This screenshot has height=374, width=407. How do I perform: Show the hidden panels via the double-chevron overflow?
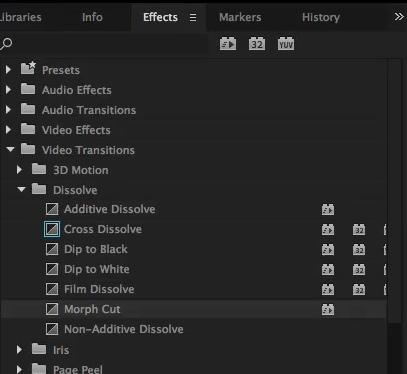tap(399, 17)
